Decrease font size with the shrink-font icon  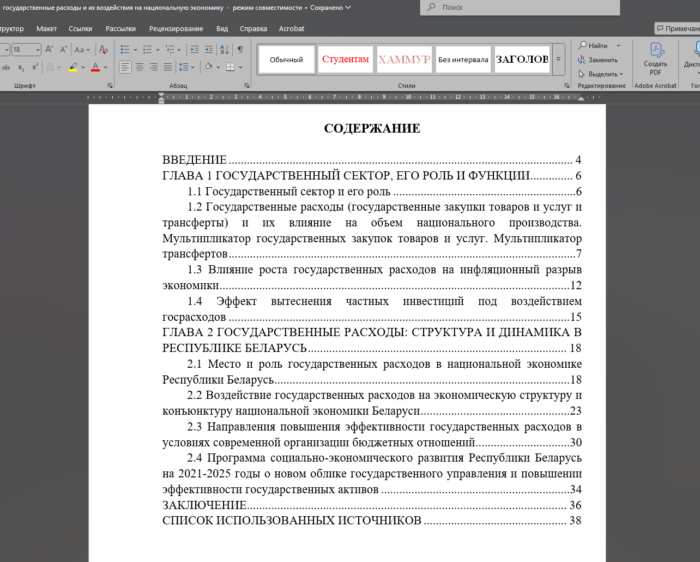pos(63,50)
